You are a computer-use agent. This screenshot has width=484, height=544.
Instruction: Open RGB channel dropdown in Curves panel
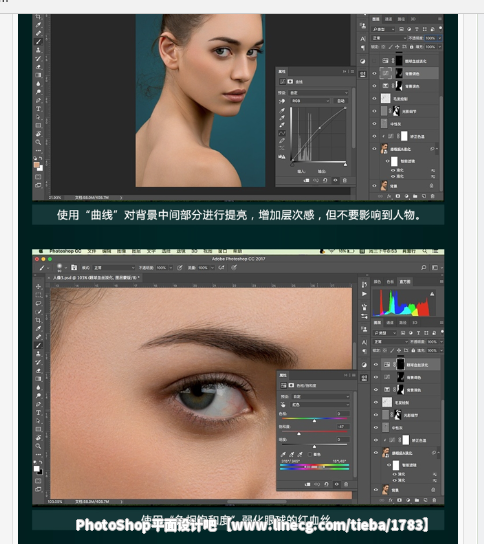tap(311, 101)
